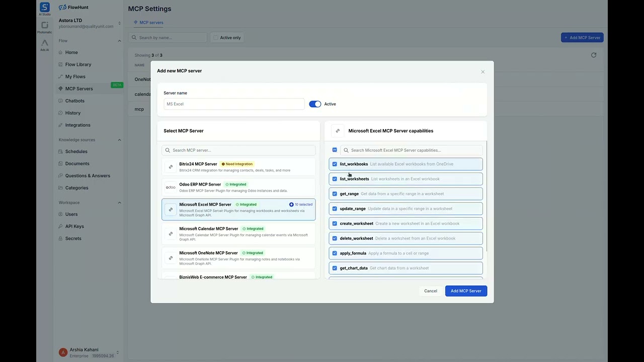Click Users sidebar icon
Screen dimensions: 644x362
[61, 214]
